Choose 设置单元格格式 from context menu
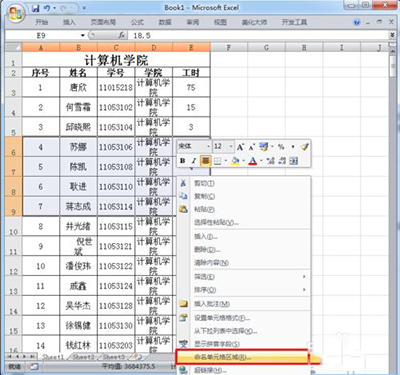 pyautogui.click(x=243, y=318)
